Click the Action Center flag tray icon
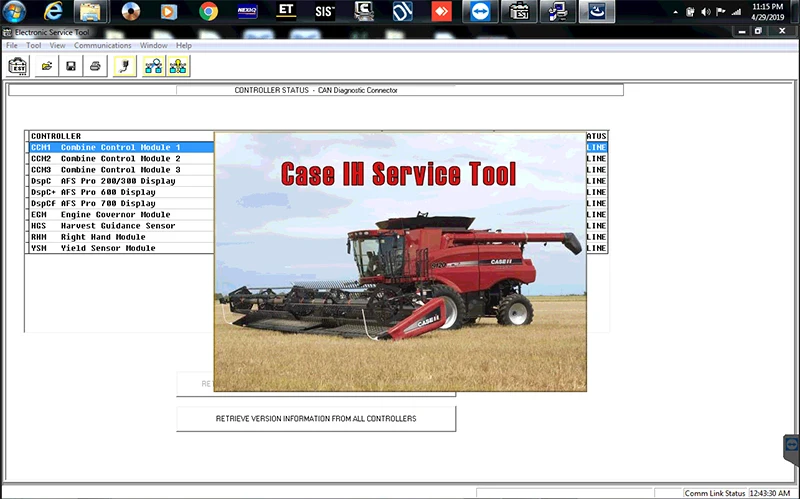 pyautogui.click(x=721, y=12)
